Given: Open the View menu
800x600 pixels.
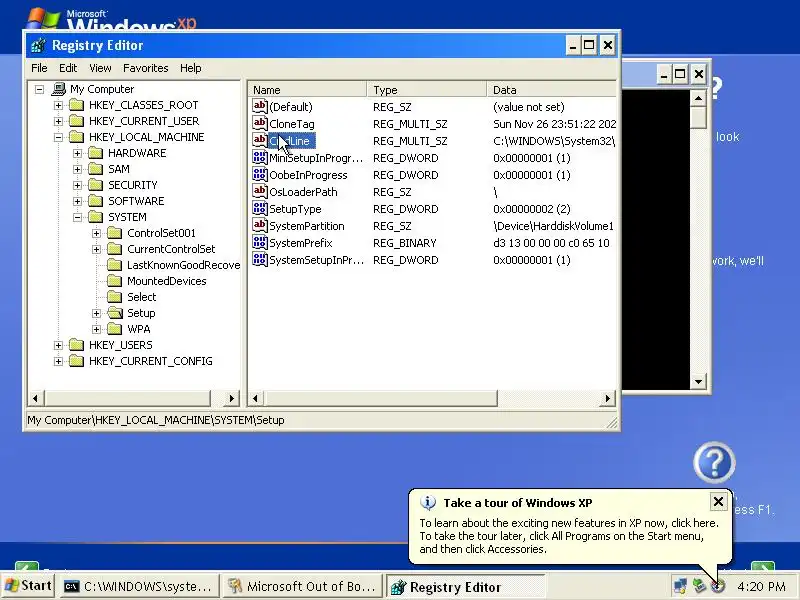Looking at the screenshot, I should 100,68.
